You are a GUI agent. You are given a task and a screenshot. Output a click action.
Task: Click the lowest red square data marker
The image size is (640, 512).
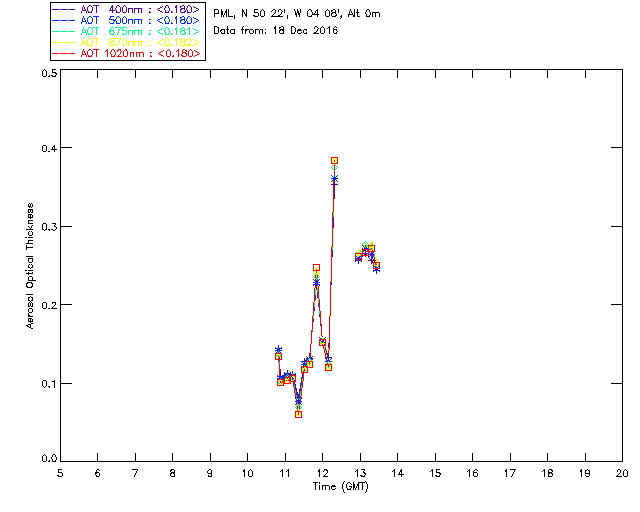tap(298, 414)
